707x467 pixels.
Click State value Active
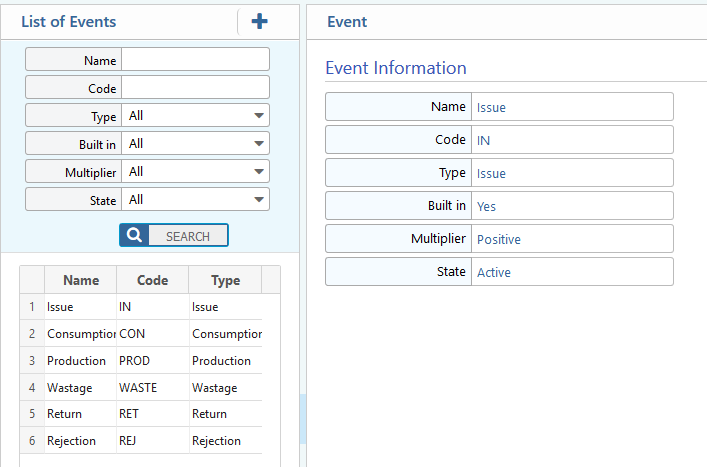(494, 272)
